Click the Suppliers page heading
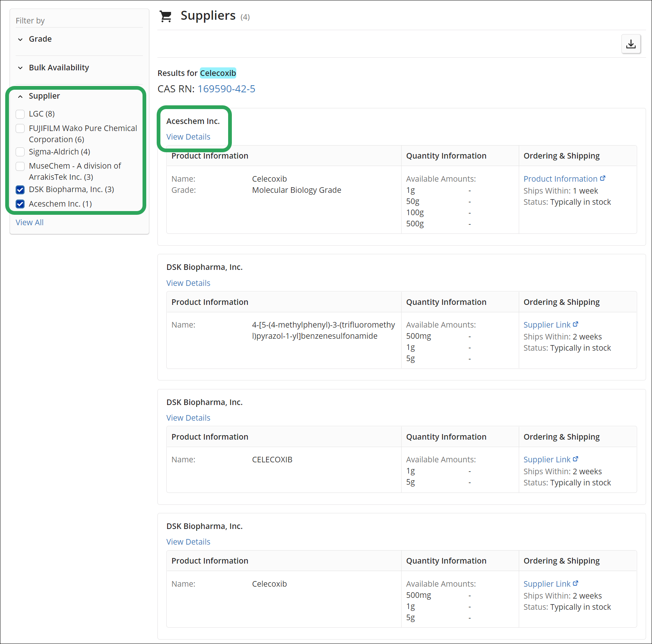The width and height of the screenshot is (652, 644). point(208,16)
